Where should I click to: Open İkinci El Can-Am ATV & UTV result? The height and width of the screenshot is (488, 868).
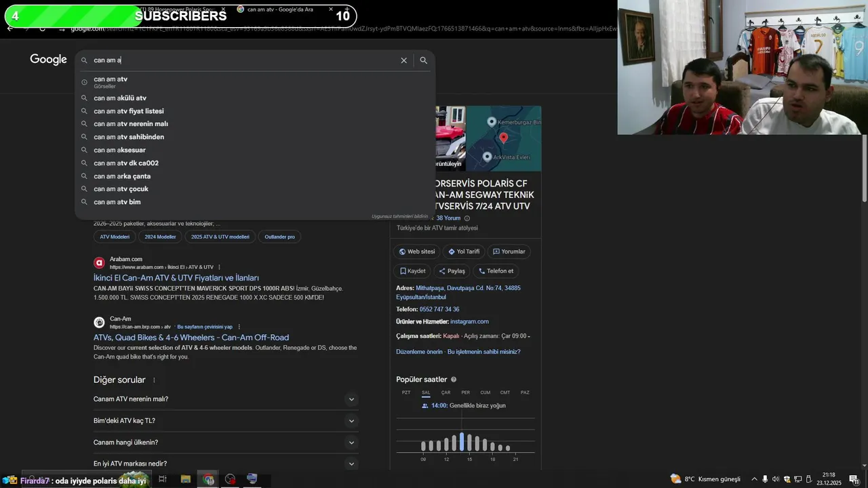(176, 278)
